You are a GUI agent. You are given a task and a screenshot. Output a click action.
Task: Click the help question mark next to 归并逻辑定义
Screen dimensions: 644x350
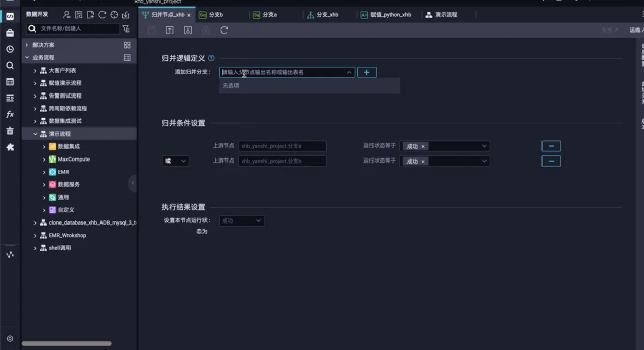tap(211, 58)
